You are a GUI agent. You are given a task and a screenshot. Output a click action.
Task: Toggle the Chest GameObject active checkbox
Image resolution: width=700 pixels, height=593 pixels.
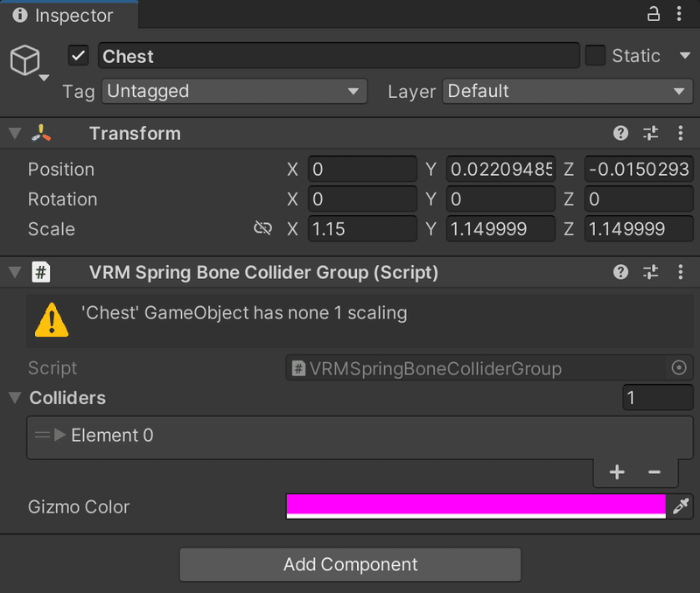(79, 56)
